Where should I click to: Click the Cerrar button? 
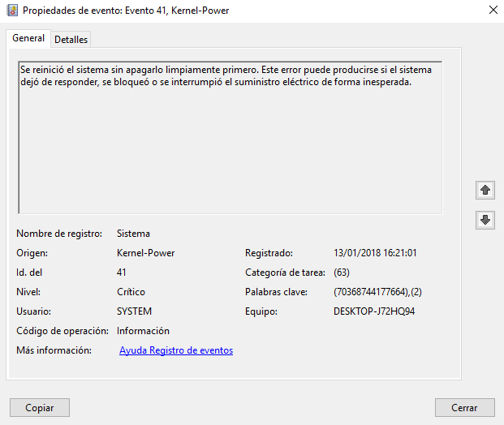point(465,407)
